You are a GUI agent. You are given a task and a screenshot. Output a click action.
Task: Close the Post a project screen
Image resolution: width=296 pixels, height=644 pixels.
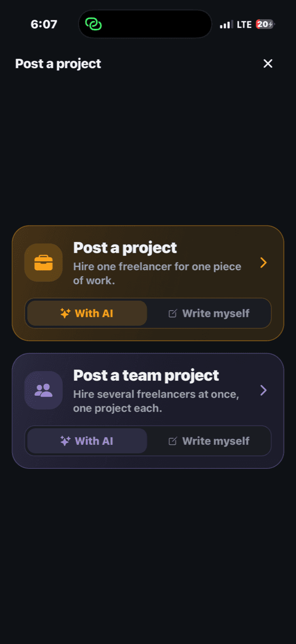click(x=268, y=64)
